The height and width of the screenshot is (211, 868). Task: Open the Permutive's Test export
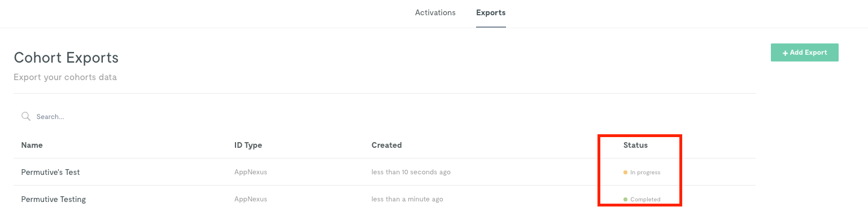click(50, 172)
